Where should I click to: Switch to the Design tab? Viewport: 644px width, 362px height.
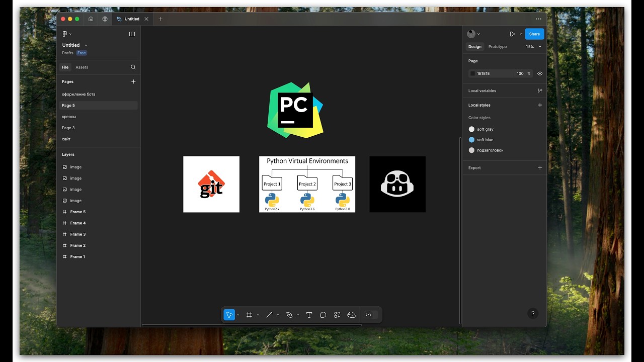[x=475, y=46]
